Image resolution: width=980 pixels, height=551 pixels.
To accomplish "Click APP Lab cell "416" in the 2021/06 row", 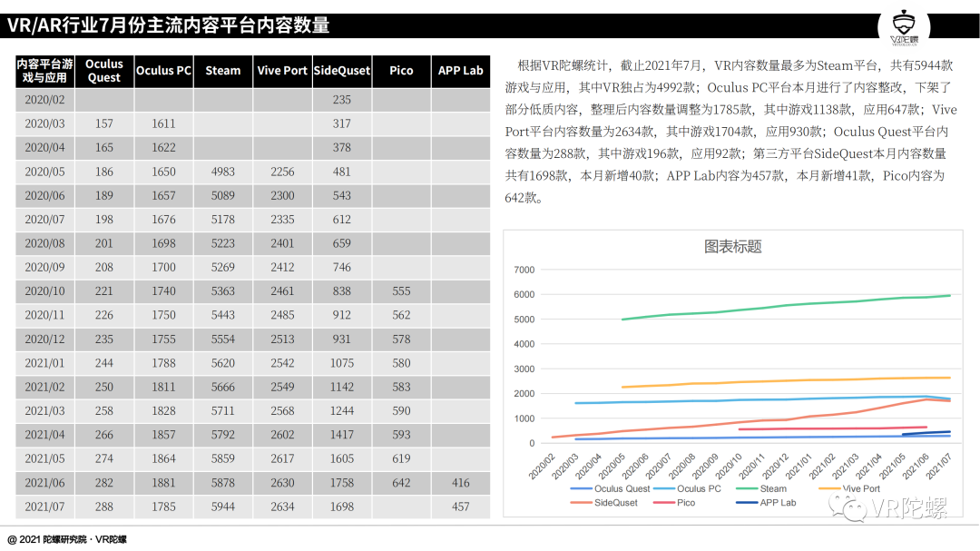I will click(461, 483).
